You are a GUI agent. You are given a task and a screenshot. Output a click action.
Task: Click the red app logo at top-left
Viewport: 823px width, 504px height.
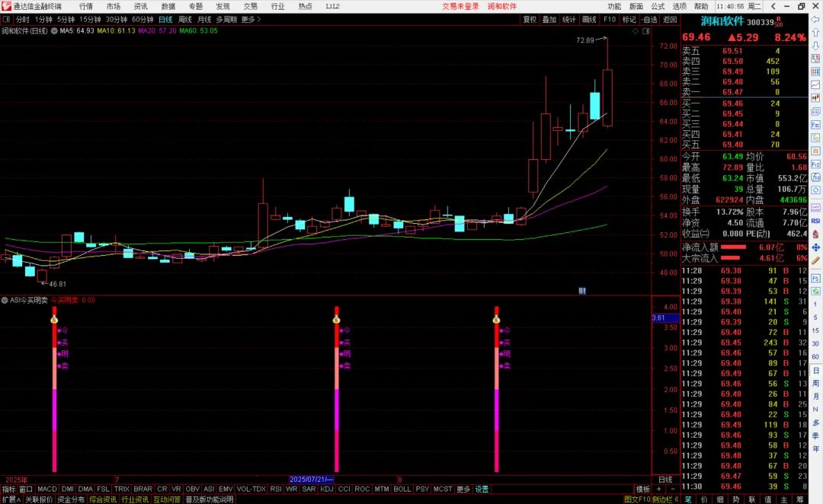pyautogui.click(x=6, y=6)
